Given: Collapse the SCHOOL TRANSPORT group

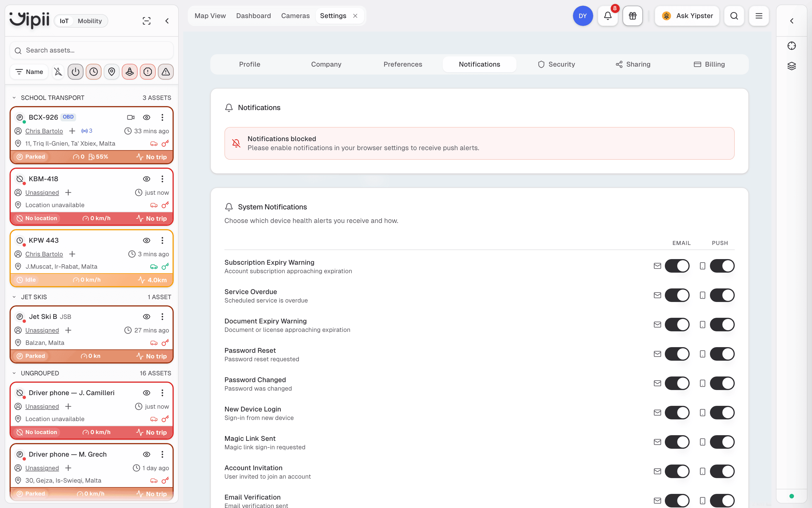Looking at the screenshot, I should click(x=14, y=98).
